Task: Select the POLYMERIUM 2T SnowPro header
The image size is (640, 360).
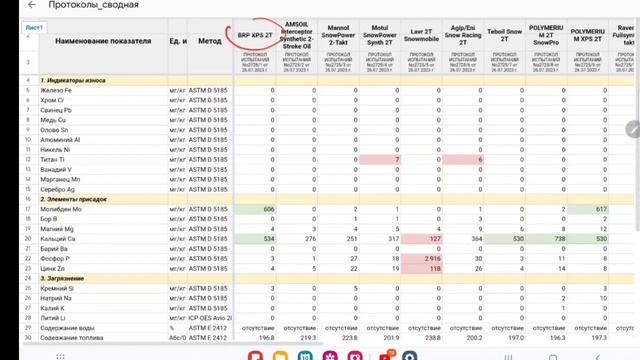Action: point(546,35)
